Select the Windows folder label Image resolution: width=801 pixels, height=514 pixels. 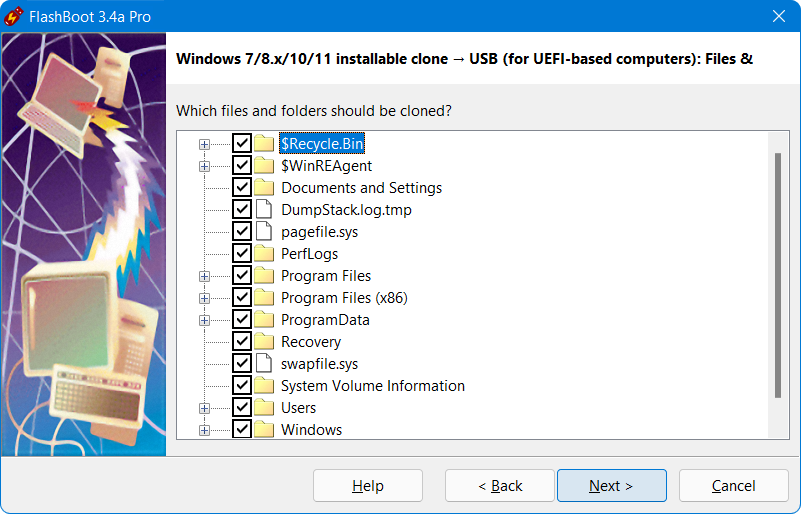pos(311,429)
